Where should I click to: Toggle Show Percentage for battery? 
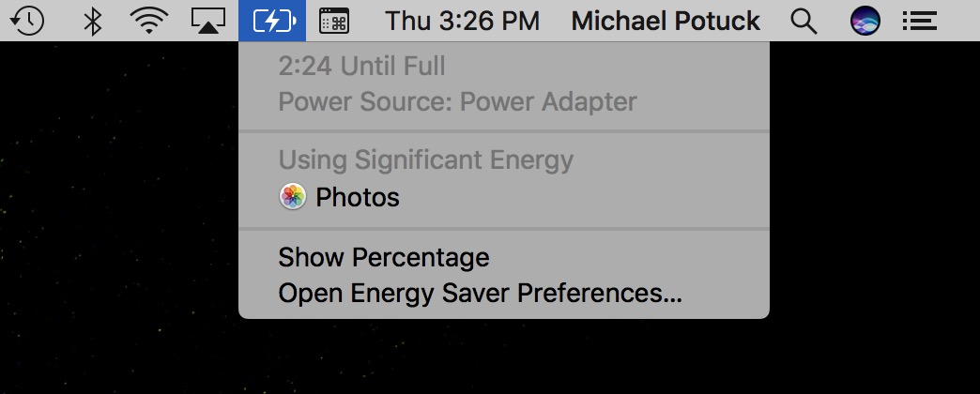[x=383, y=257]
